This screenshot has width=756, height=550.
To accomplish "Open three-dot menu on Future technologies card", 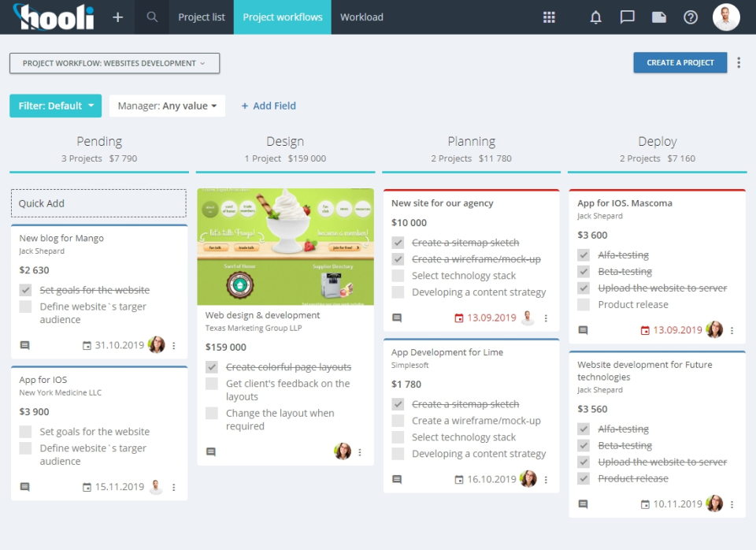I will click(732, 504).
